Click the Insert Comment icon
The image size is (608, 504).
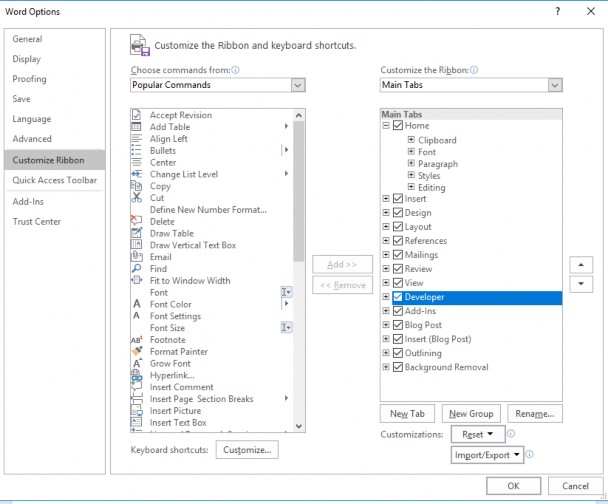[136, 387]
